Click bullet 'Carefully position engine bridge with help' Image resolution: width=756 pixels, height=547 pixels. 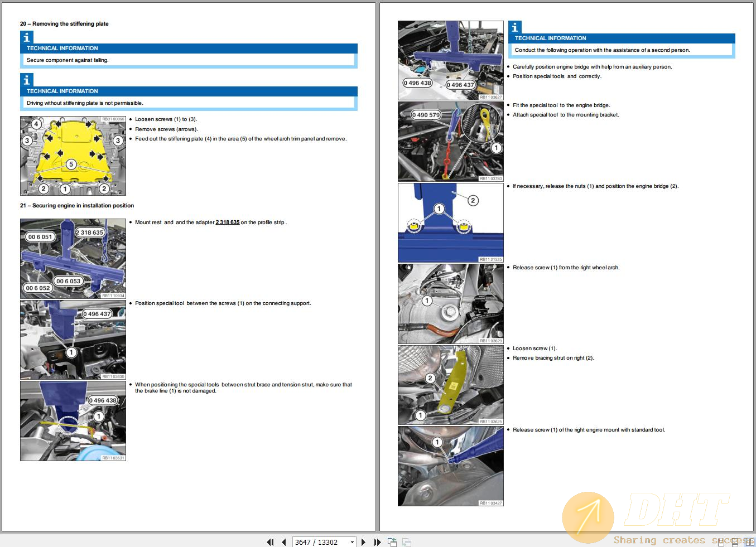coord(593,67)
